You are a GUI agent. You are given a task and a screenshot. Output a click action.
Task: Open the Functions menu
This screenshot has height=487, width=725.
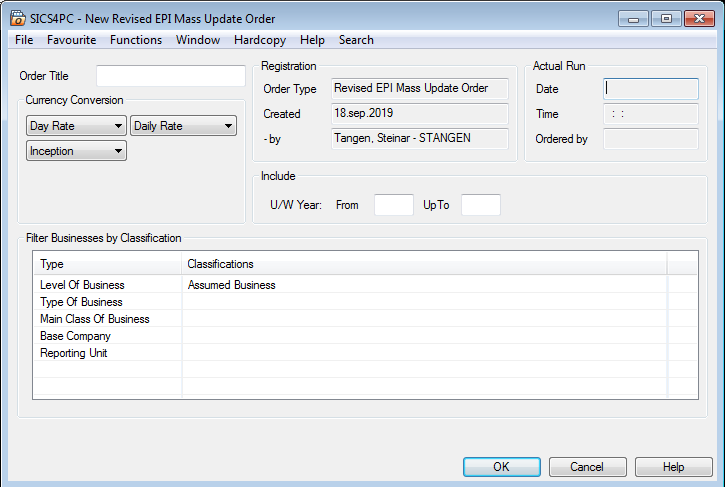click(x=136, y=40)
